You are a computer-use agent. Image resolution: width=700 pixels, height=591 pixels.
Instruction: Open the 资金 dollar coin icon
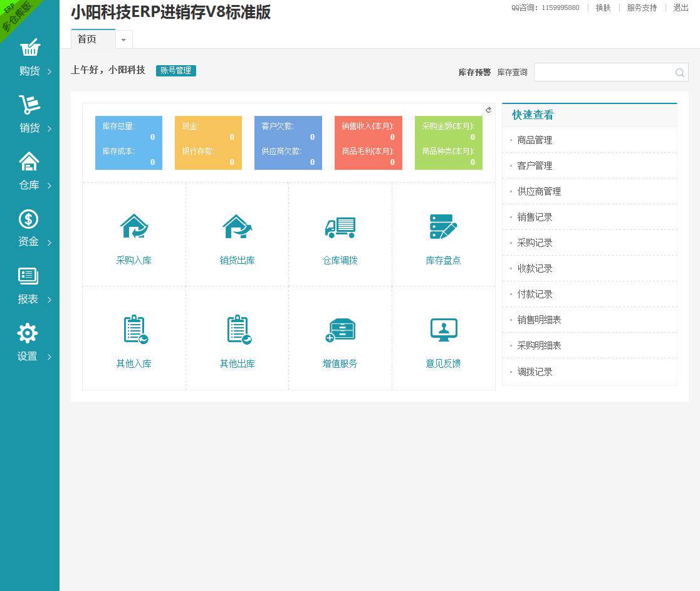pyautogui.click(x=29, y=219)
